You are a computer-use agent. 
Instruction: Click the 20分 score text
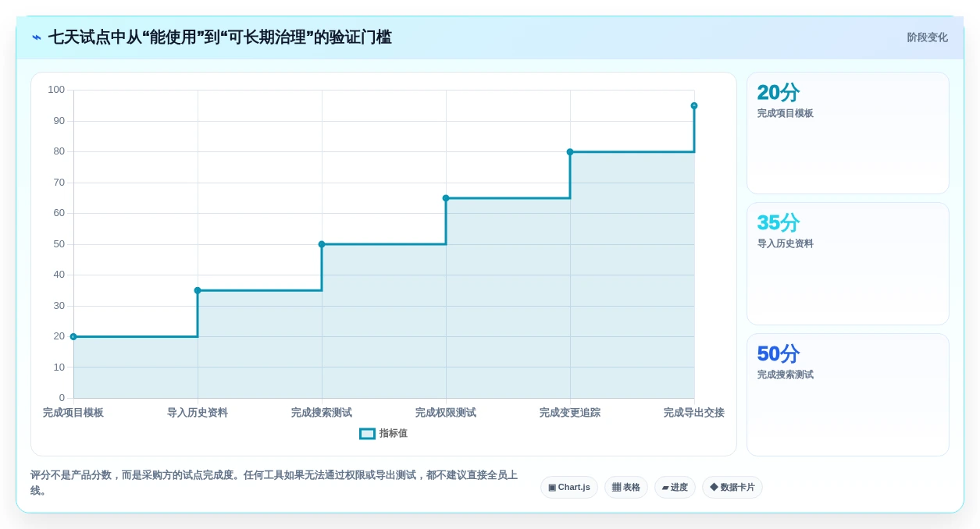tap(778, 93)
